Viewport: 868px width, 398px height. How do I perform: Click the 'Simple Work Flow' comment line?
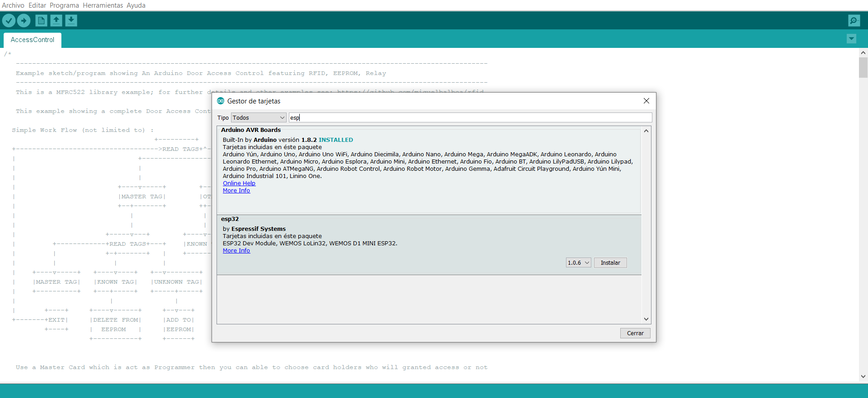pyautogui.click(x=83, y=130)
